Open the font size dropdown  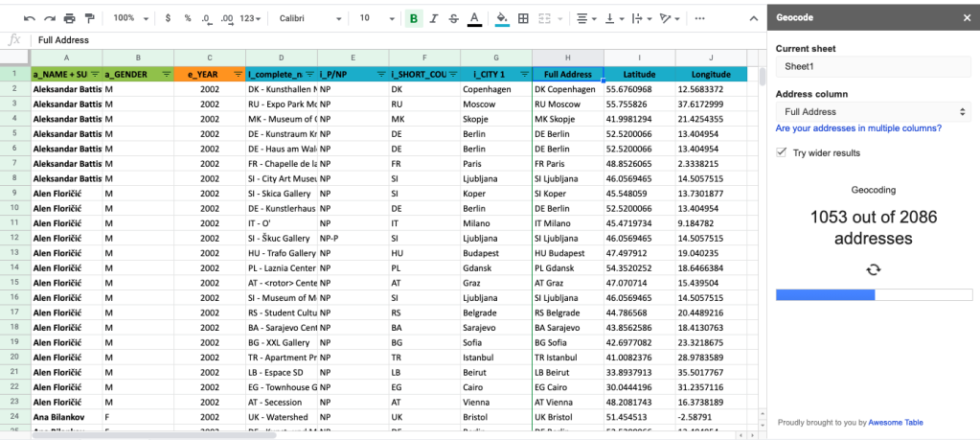tap(375, 19)
